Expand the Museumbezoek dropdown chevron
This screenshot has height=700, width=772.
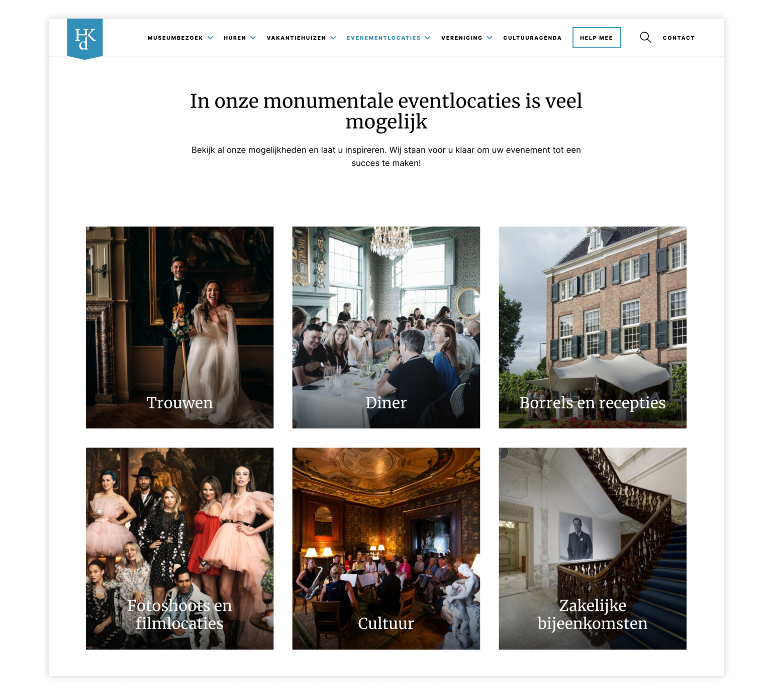point(211,38)
